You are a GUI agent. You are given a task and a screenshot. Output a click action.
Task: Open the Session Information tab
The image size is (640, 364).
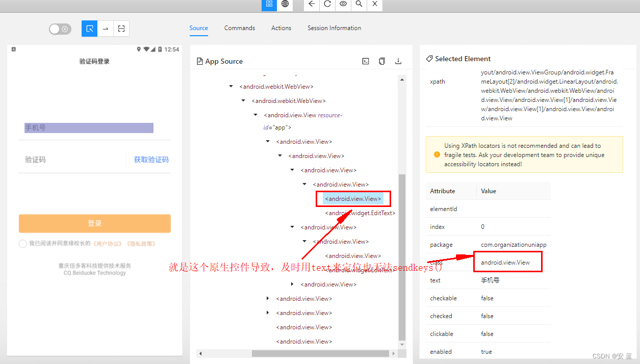[x=334, y=28]
